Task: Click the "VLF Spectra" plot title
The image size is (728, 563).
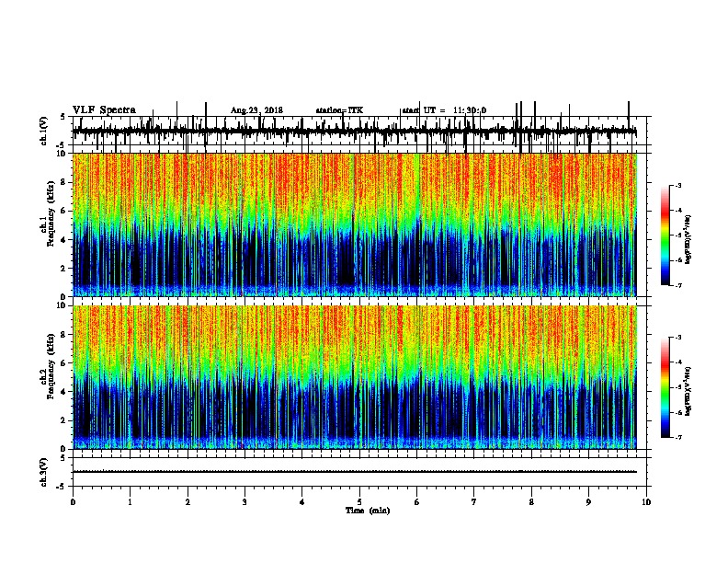Action: point(104,110)
